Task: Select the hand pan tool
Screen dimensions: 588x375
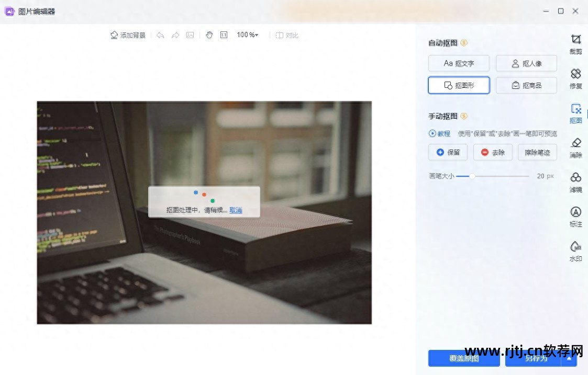Action: pyautogui.click(x=209, y=35)
